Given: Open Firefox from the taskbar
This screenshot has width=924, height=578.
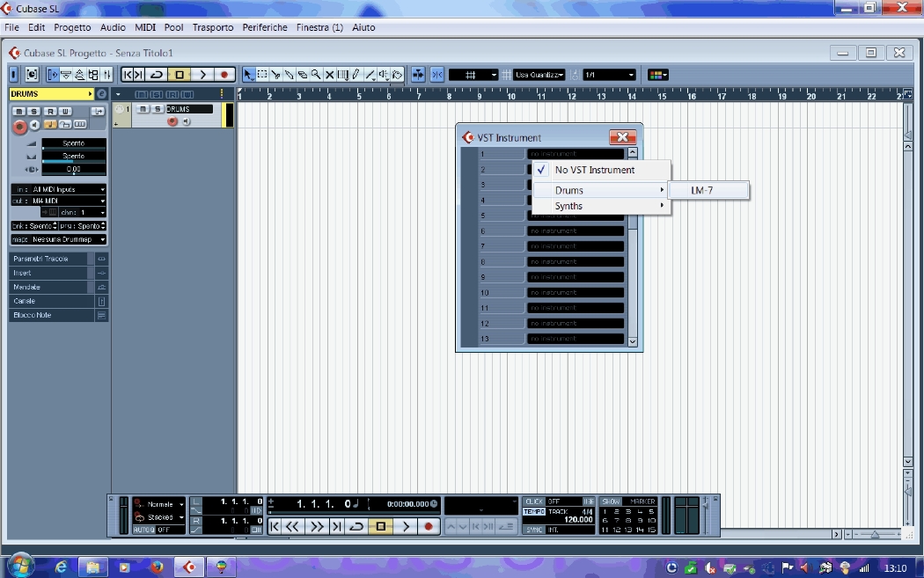Looking at the screenshot, I should click(157, 567).
